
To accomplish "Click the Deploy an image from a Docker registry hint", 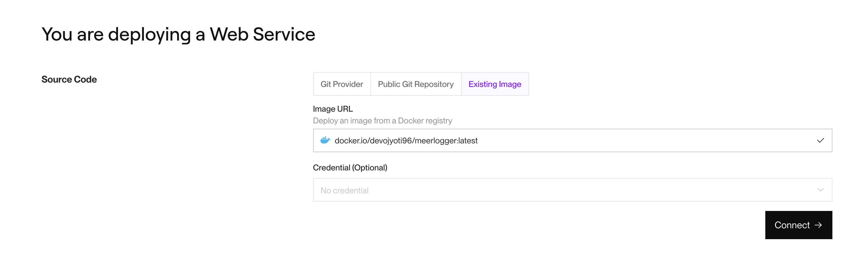I will [382, 120].
